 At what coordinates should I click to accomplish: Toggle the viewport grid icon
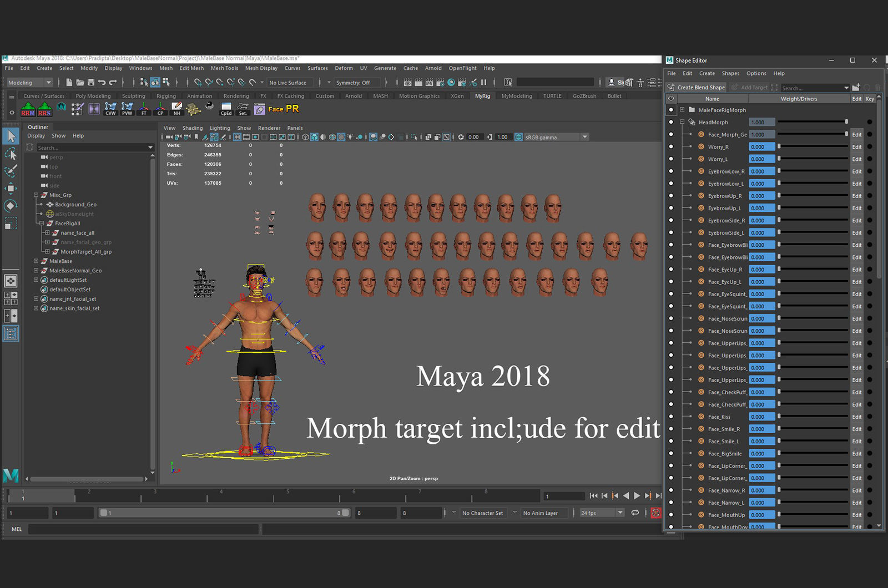pos(237,137)
